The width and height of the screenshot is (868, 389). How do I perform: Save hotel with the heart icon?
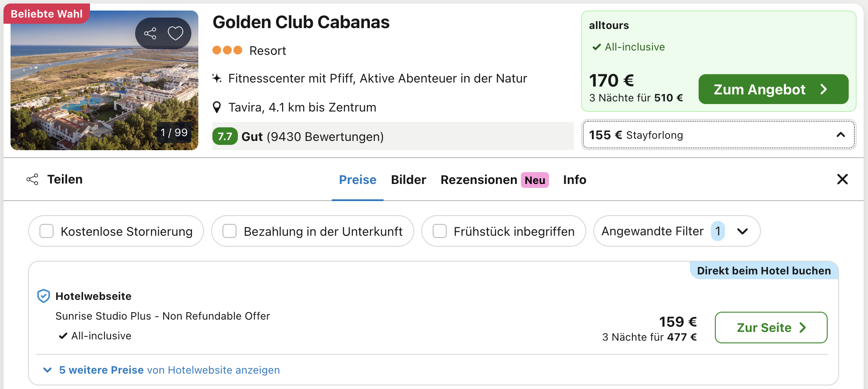pyautogui.click(x=176, y=33)
